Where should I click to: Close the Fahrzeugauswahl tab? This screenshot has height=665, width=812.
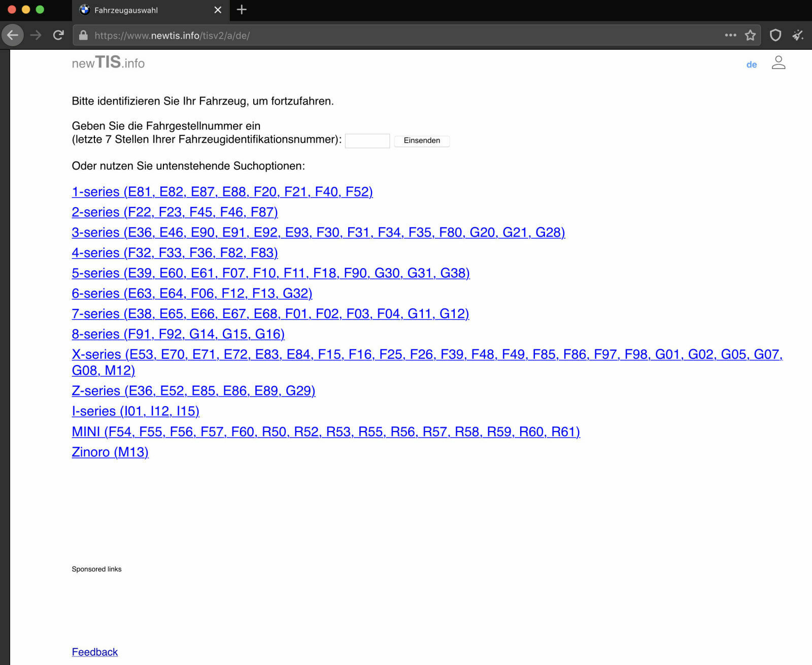218,10
